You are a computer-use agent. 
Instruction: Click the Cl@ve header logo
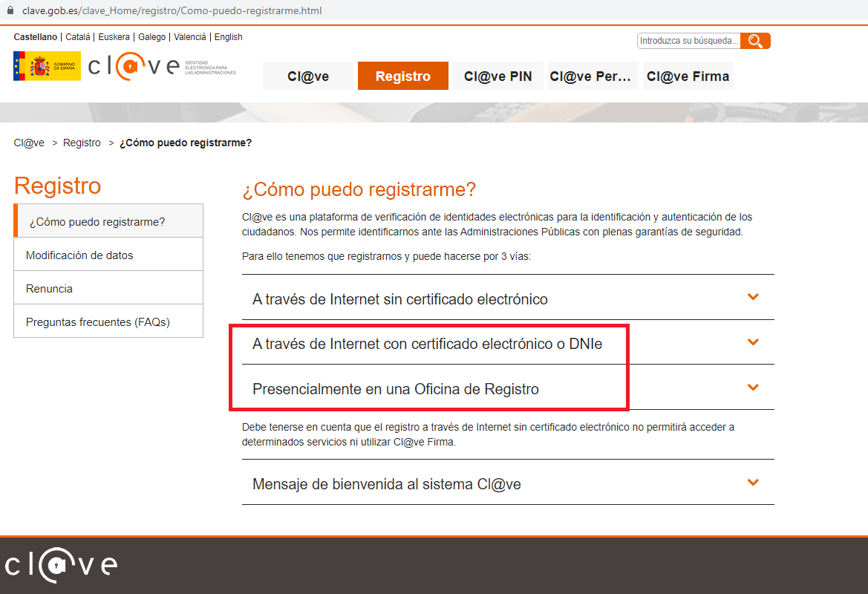click(x=134, y=66)
